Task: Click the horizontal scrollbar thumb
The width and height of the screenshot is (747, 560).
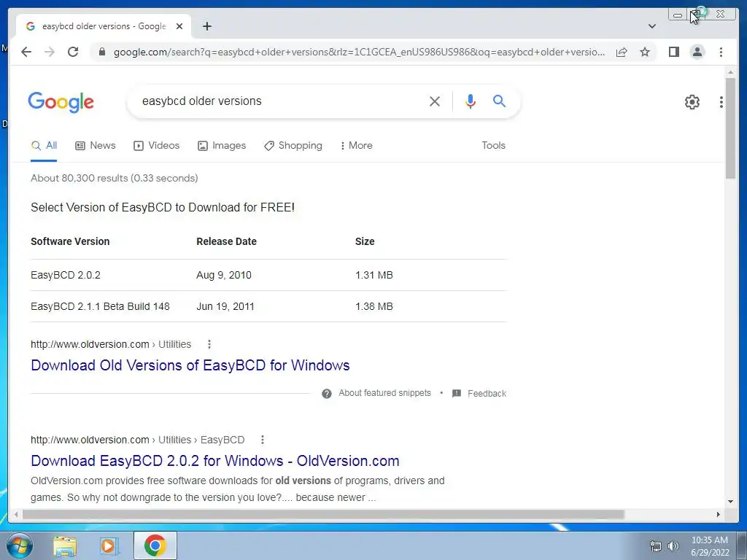Action: click(x=323, y=514)
